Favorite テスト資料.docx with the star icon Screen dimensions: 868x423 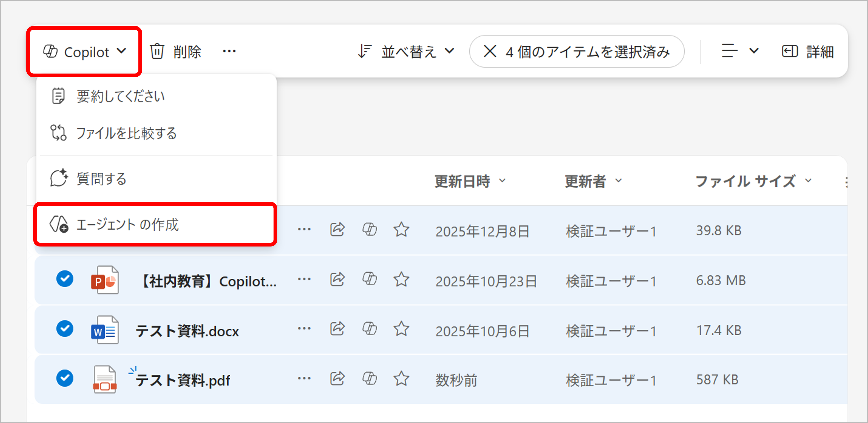(401, 329)
